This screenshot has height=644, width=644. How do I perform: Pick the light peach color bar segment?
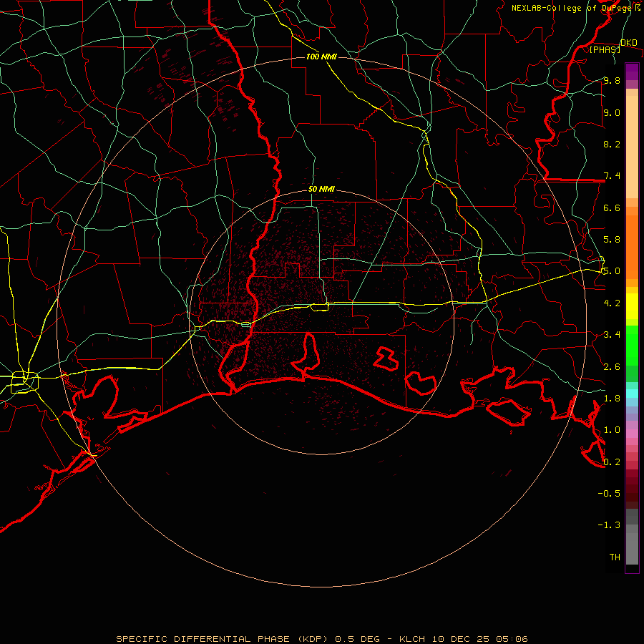(x=632, y=147)
